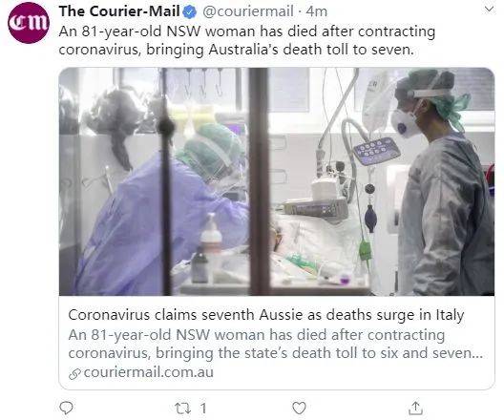Open the 'Coronavirus claims seventh Aussie' headline

click(x=265, y=315)
